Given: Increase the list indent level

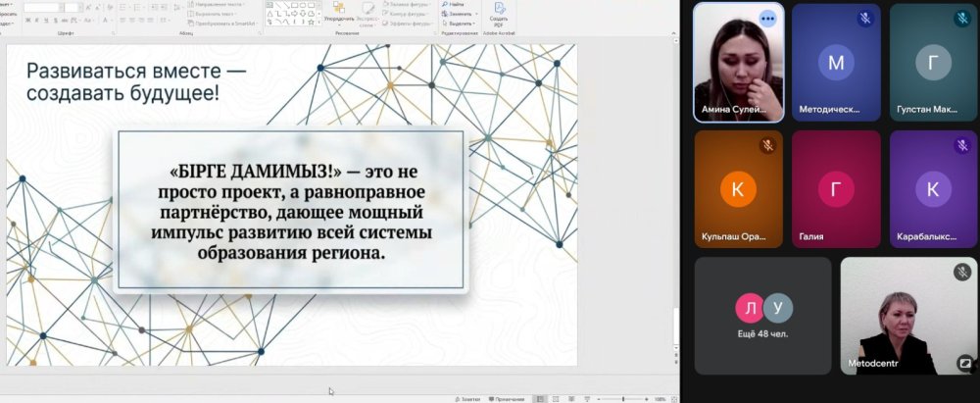Looking at the screenshot, I should (163, 8).
